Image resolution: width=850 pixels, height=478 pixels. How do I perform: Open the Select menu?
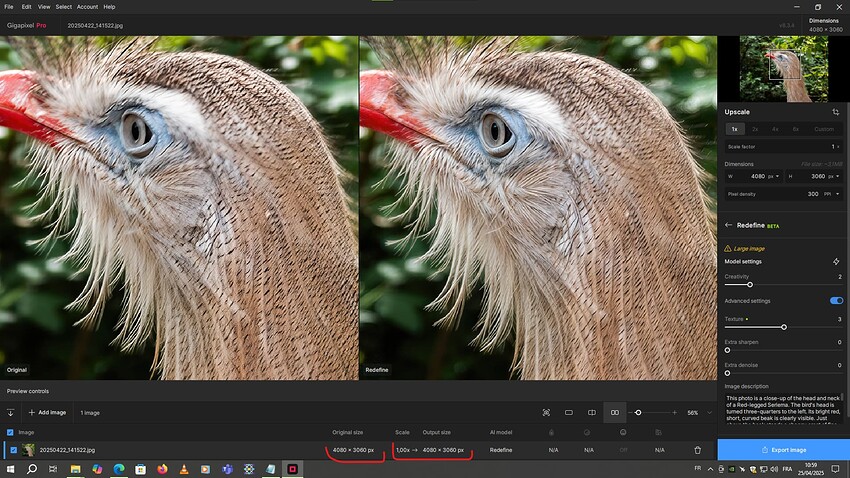click(63, 7)
